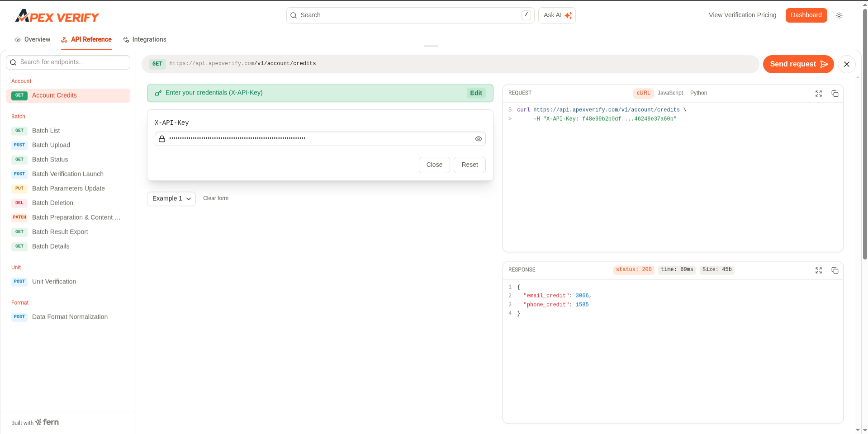The height and width of the screenshot is (434, 868).
Task: Click the key icon in credentials banner
Action: pyautogui.click(x=158, y=93)
